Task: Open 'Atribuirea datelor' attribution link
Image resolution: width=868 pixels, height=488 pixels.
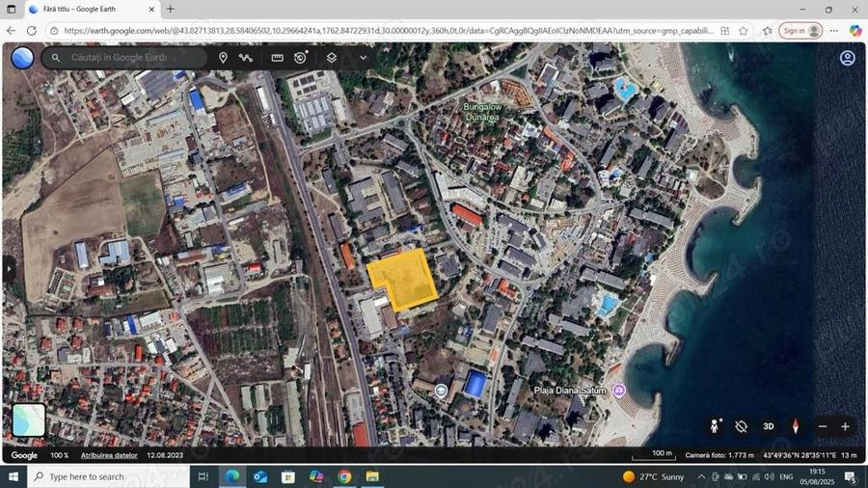Action: pos(109,455)
